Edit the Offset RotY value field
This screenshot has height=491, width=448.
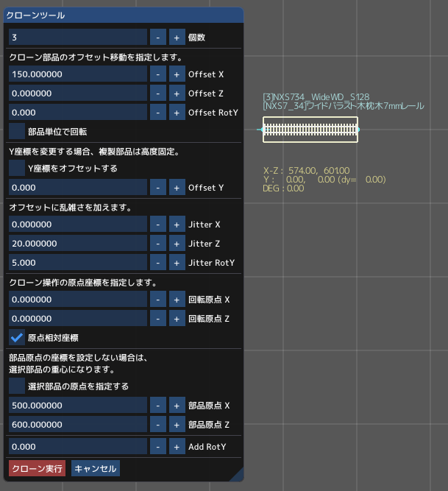click(78, 113)
